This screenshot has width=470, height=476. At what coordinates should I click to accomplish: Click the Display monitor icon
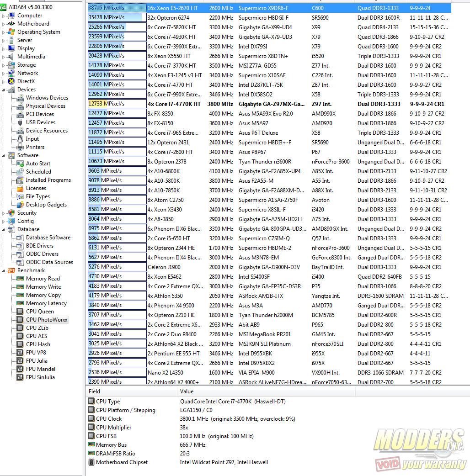click(11, 48)
